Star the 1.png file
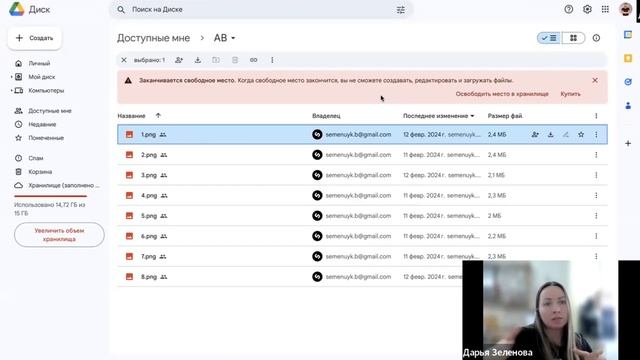The height and width of the screenshot is (360, 640). 581,134
